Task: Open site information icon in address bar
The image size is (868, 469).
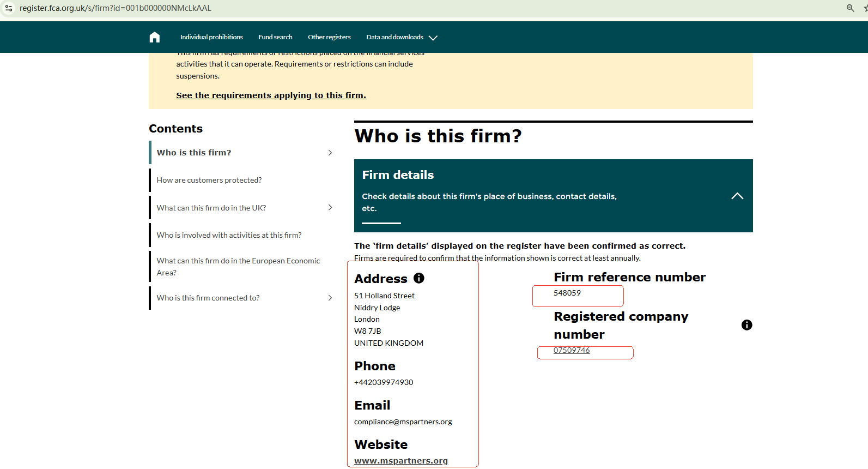Action: [x=9, y=8]
